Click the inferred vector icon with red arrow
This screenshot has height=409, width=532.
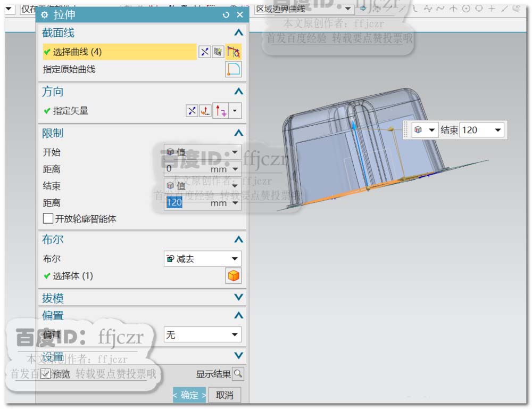[x=221, y=111]
